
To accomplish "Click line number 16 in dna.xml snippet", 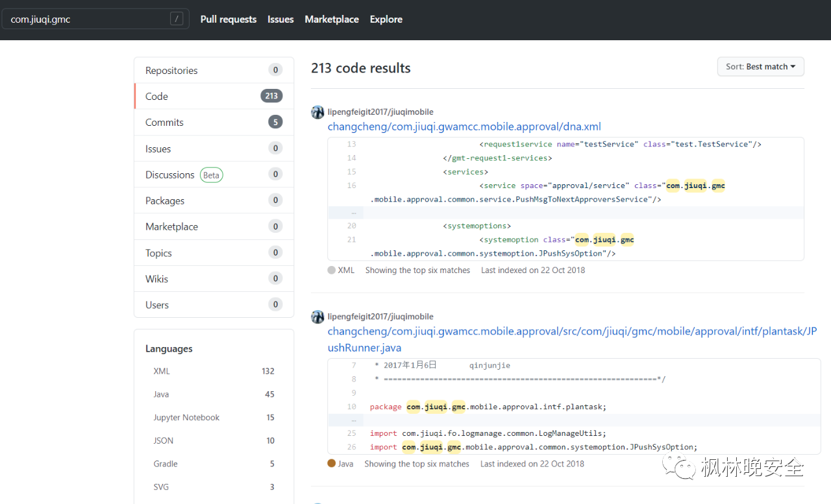I will (351, 186).
